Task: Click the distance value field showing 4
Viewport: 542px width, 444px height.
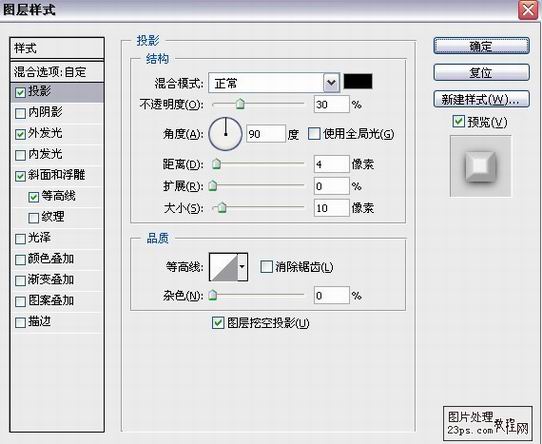Action: [x=332, y=164]
